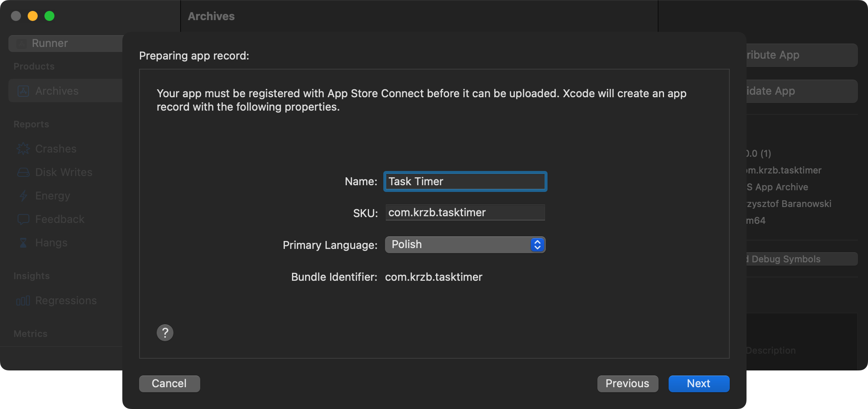Click the dialog title 'Preparing app record:'
868x409 pixels.
click(194, 56)
